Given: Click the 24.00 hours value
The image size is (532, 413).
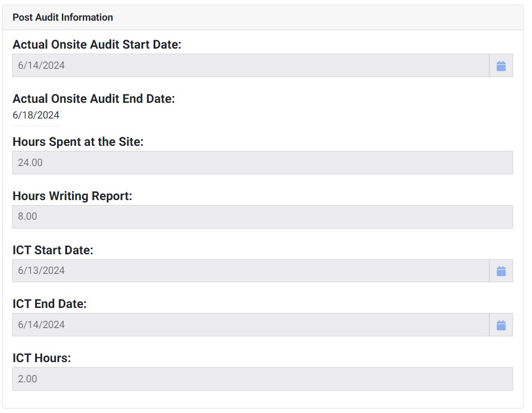Looking at the screenshot, I should (30, 163).
